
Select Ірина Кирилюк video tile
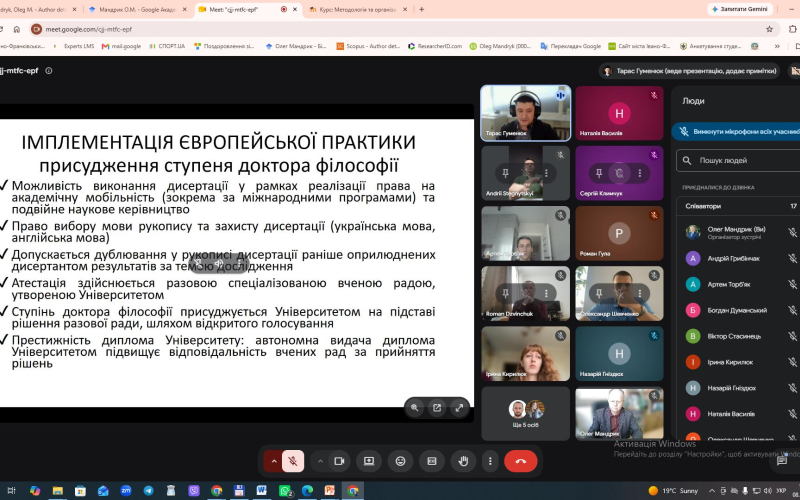point(526,354)
